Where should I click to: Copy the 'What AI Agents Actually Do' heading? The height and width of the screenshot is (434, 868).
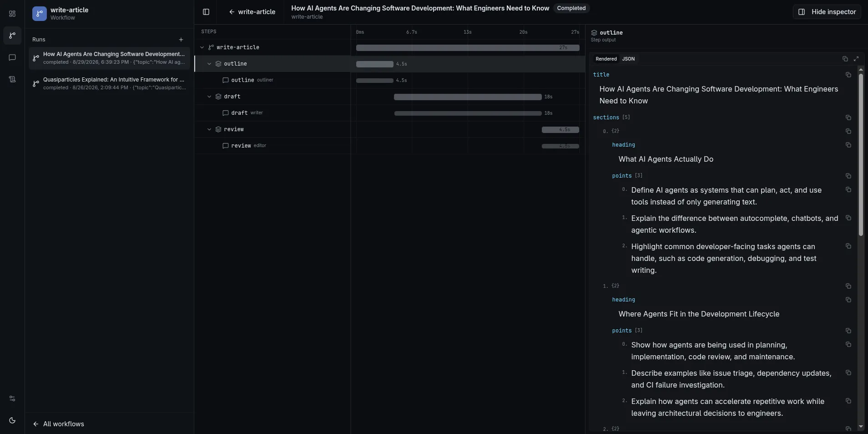[848, 145]
